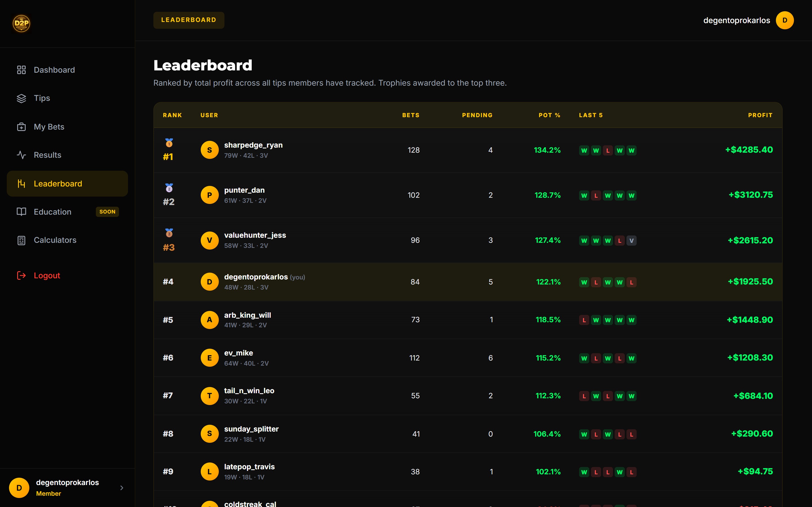Click the LEADERBOARD pill at the top
812x507 pixels.
click(x=189, y=20)
